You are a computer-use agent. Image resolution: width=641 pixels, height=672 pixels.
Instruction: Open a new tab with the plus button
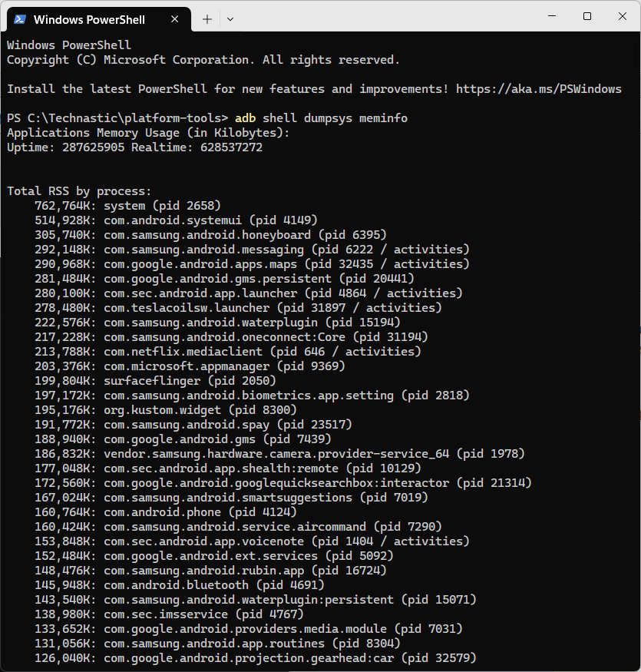pos(207,18)
